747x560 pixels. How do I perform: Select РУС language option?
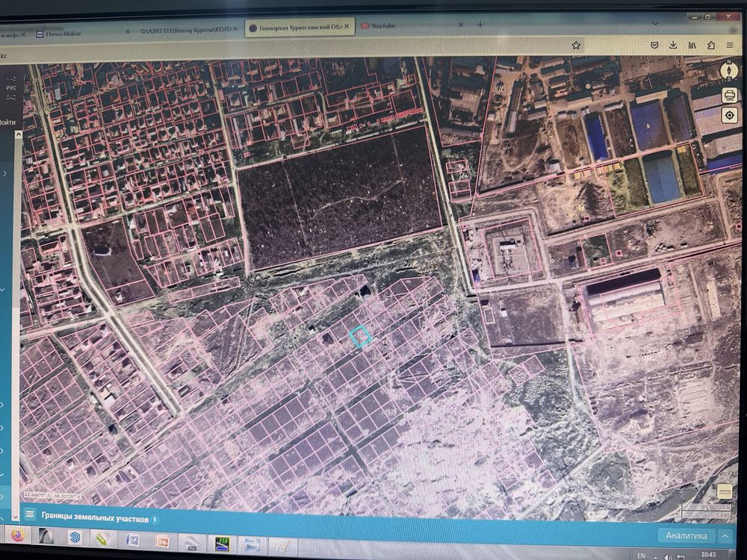11,88
